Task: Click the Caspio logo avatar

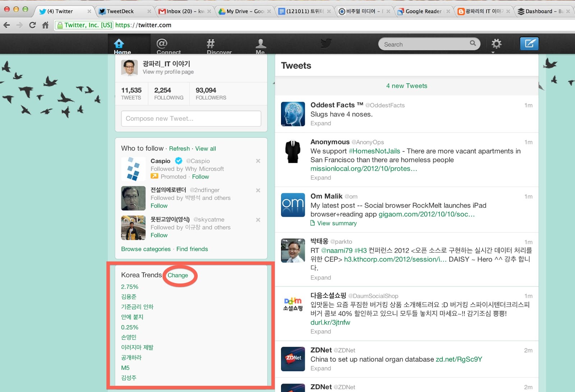Action: 133,169
